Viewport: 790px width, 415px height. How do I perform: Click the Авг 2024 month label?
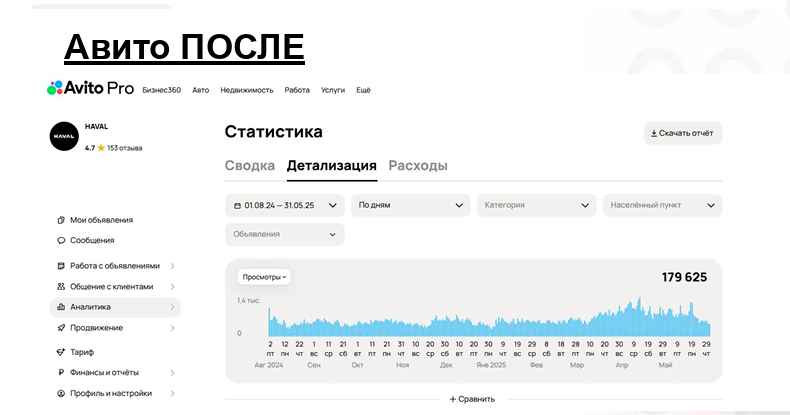coord(269,365)
